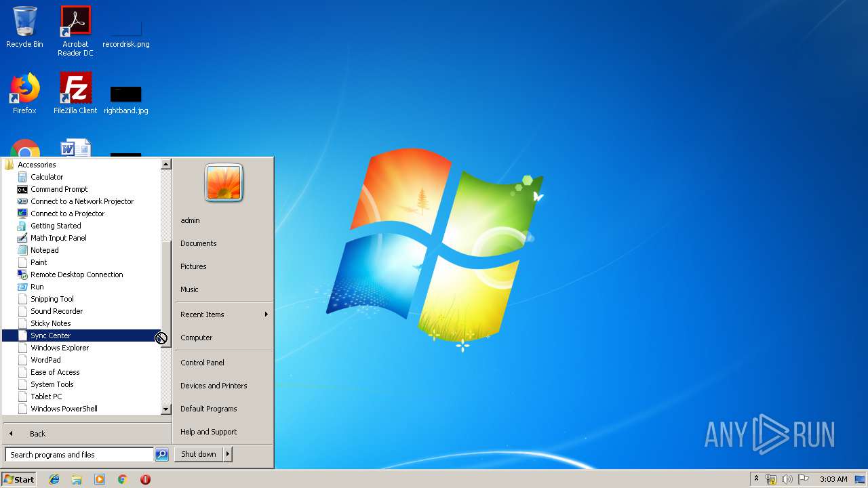Click the taskbar clock showing 3:03 AM

pyautogui.click(x=833, y=479)
